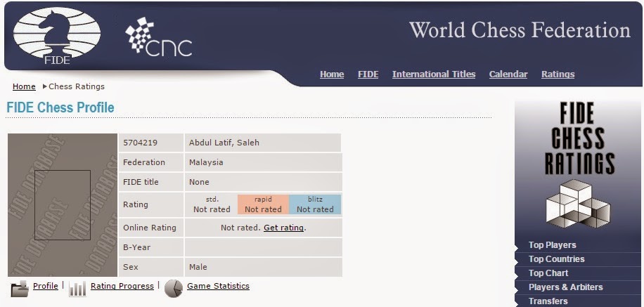
Task: Click the FIDE title label cell
Action: pos(150,182)
